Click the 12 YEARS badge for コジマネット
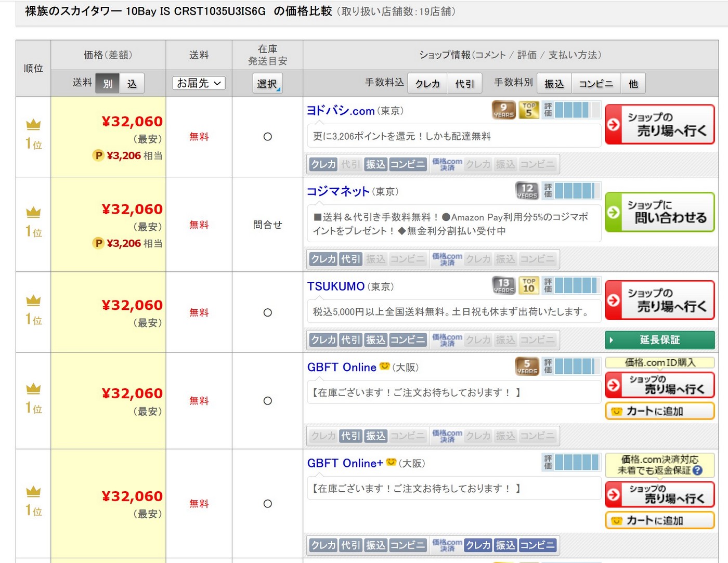 coord(527,191)
